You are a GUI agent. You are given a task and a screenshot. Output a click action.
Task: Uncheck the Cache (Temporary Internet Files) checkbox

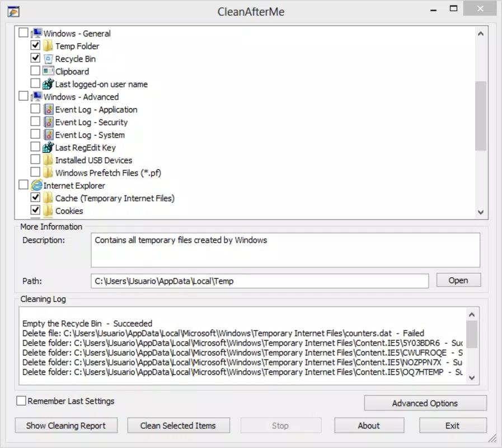point(35,198)
